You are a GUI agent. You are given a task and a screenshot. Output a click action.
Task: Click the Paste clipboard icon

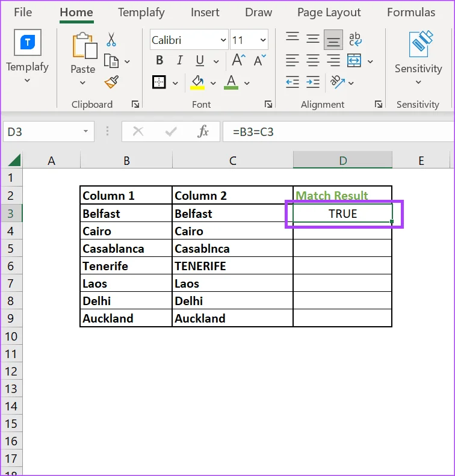click(x=85, y=46)
